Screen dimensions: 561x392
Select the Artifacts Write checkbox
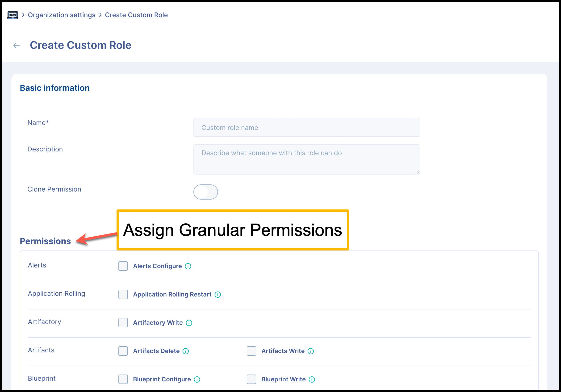click(x=251, y=351)
